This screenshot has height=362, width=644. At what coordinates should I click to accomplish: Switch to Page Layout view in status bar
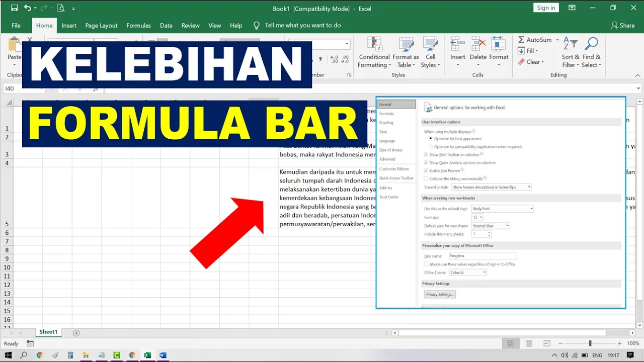tap(529, 343)
